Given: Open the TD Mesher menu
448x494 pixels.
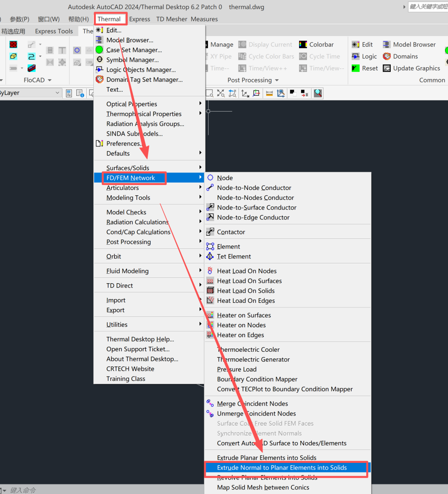Looking at the screenshot, I should tap(172, 19).
